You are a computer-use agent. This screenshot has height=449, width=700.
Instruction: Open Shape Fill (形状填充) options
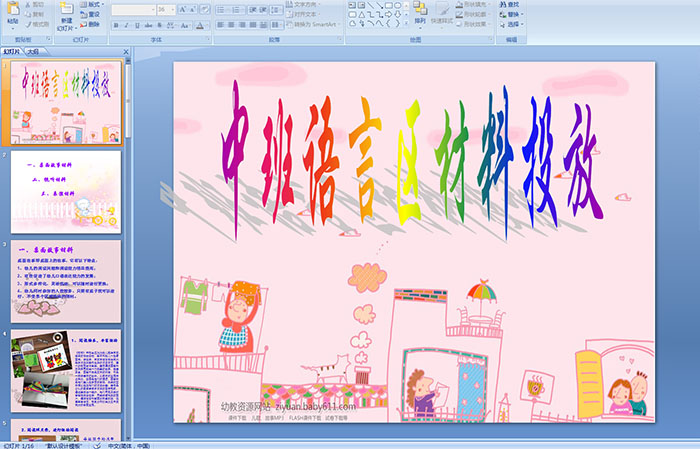coord(473,4)
